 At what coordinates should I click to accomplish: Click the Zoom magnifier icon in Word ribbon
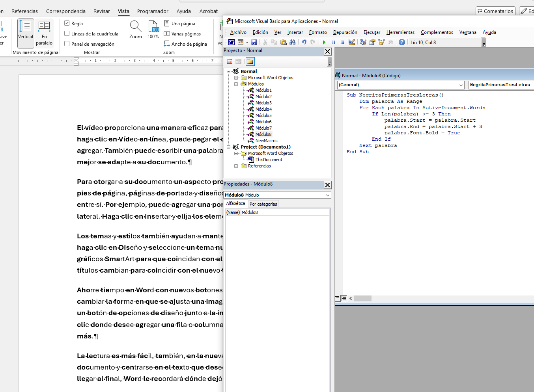tap(135, 30)
